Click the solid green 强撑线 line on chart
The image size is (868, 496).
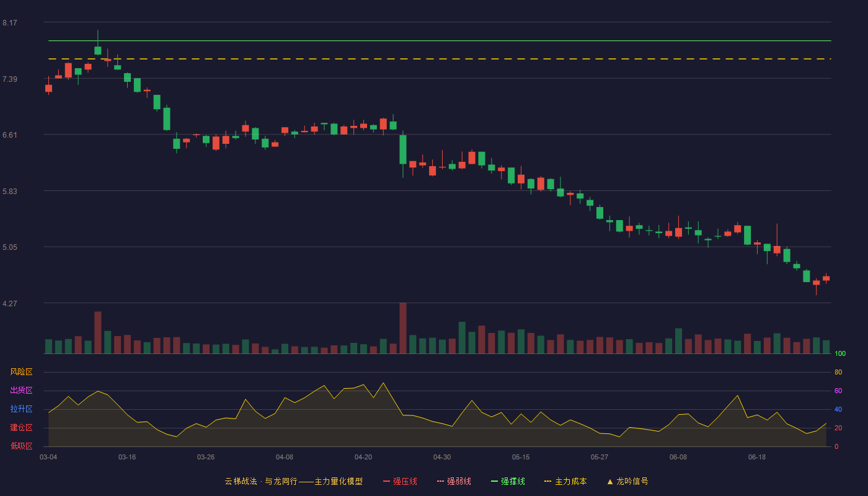[440, 40]
